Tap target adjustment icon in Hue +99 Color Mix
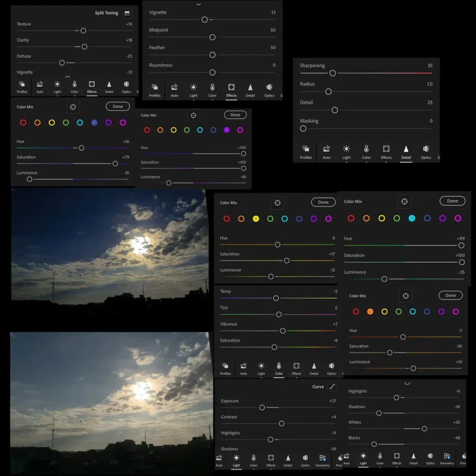The width and height of the screenshot is (476, 476). (404, 201)
